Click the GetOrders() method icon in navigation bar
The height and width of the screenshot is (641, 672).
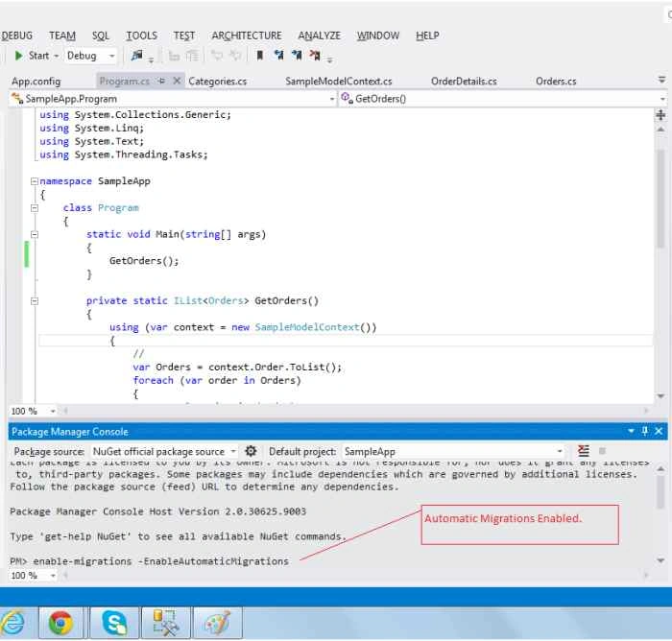(x=347, y=99)
